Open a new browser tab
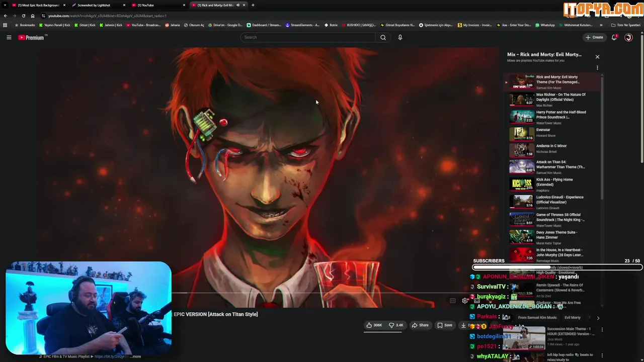The height and width of the screenshot is (362, 644). (x=253, y=5)
